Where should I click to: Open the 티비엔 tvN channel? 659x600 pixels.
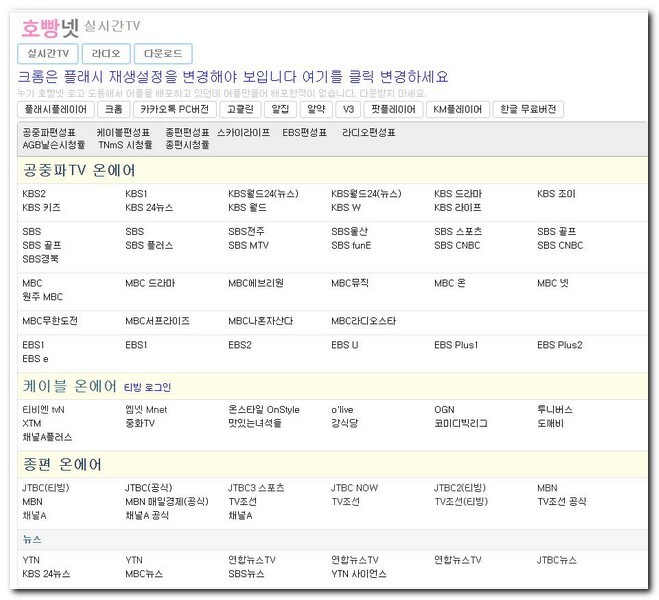point(44,410)
